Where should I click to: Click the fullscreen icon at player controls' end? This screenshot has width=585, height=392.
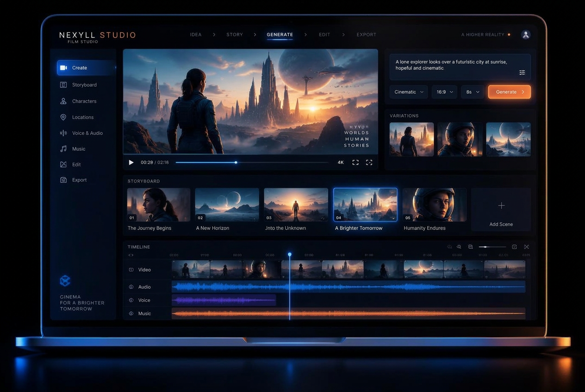coord(369,162)
